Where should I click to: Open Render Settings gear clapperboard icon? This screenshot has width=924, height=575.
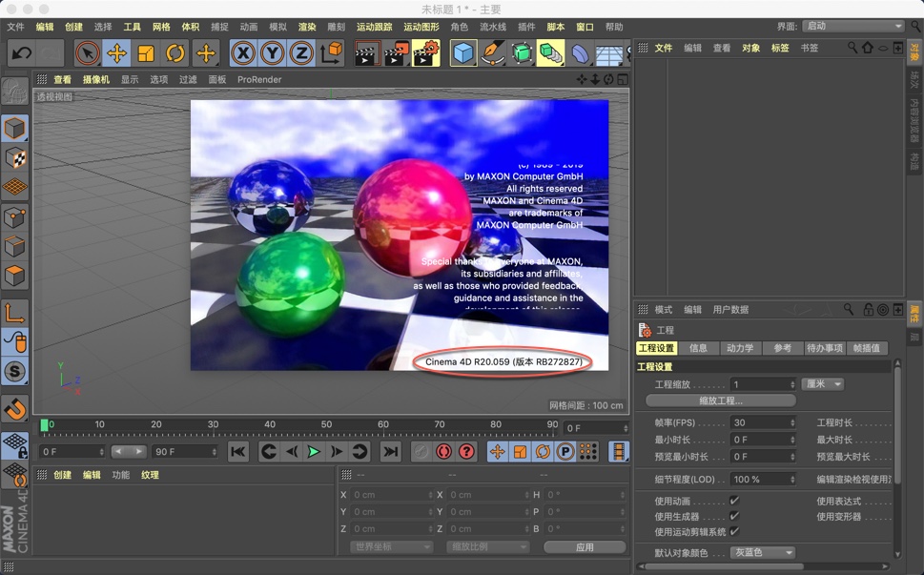pyautogui.click(x=426, y=53)
